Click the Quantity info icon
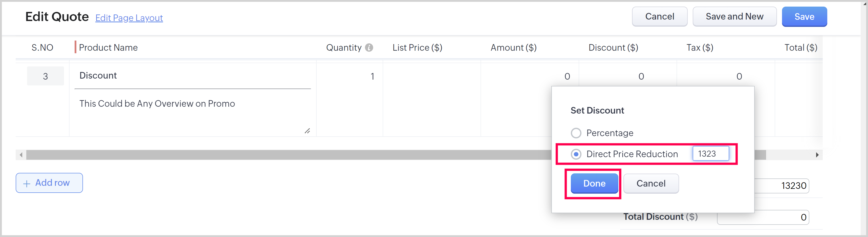The image size is (868, 237). click(x=369, y=48)
